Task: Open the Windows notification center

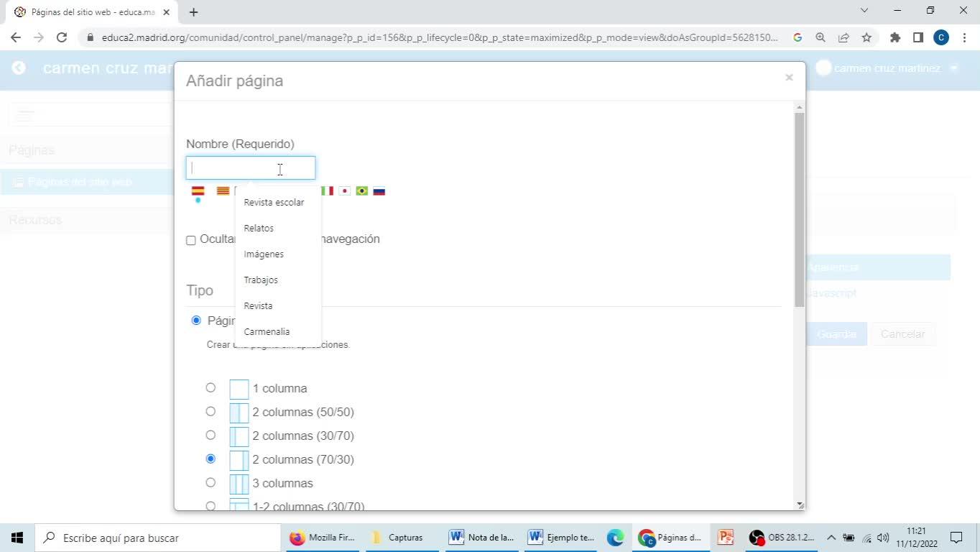Action: [x=956, y=538]
